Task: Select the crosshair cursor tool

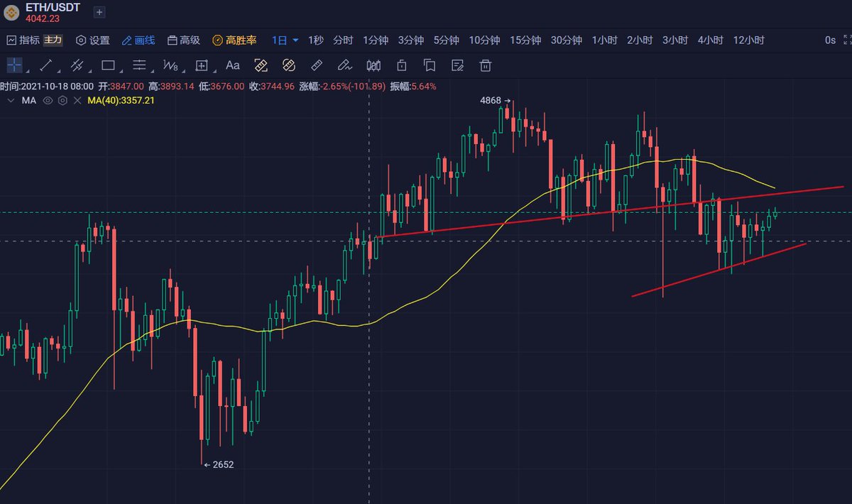Action: 14,65
